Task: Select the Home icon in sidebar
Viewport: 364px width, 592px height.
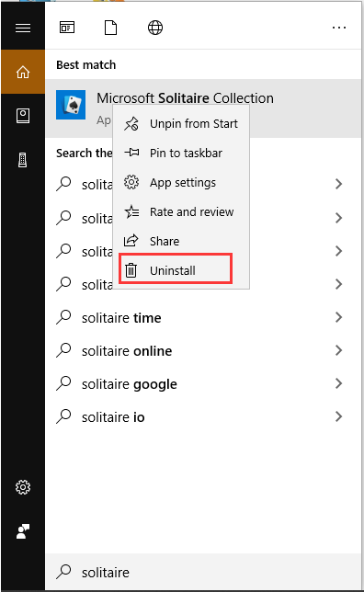Action: coord(23,72)
